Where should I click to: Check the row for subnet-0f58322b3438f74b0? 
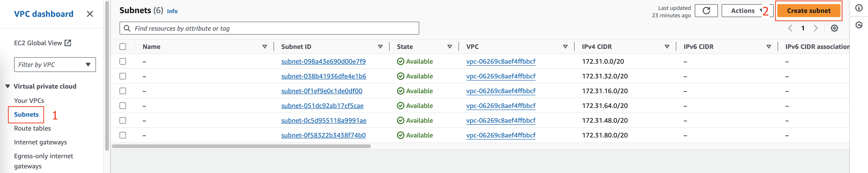123,135
